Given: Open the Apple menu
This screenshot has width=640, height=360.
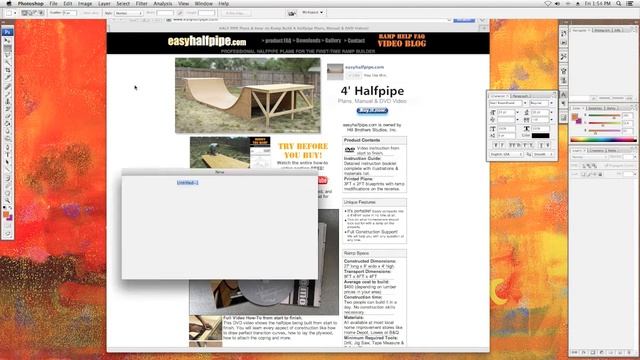Looking at the screenshot, I should (x=9, y=3).
